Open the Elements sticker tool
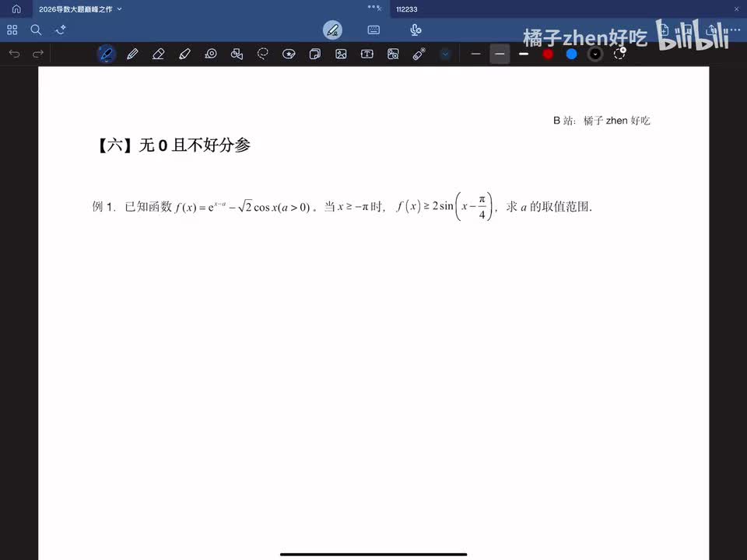This screenshot has width=747, height=560. pyautogui.click(x=289, y=54)
